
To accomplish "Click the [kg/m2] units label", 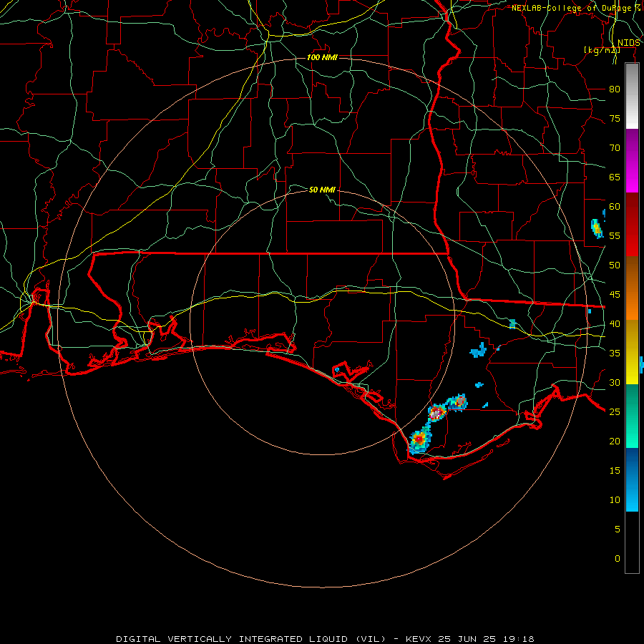I will pyautogui.click(x=602, y=50).
